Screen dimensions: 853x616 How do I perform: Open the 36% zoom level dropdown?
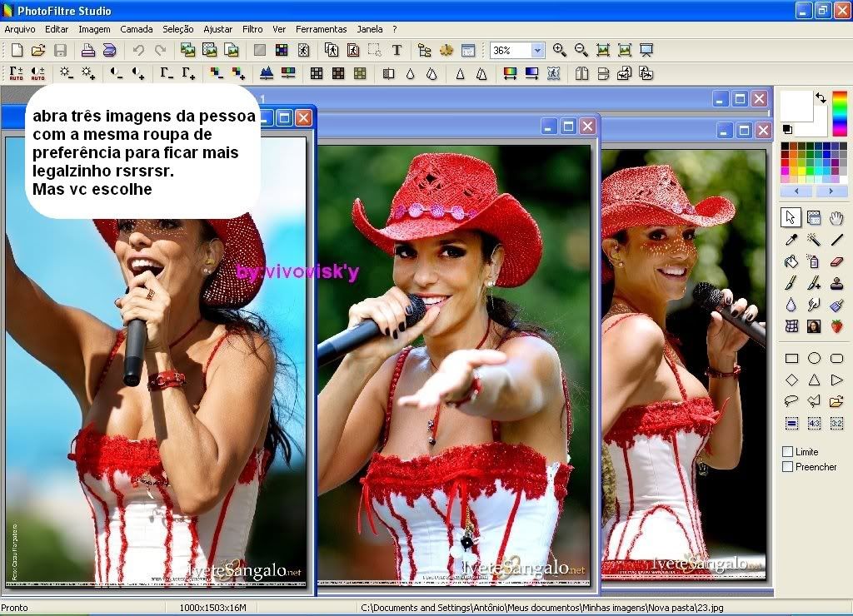pyautogui.click(x=537, y=51)
